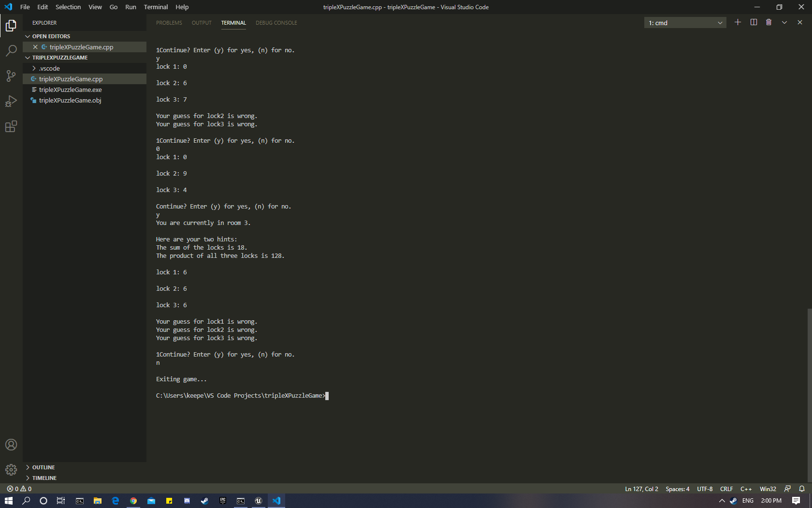Viewport: 812px width, 508px height.
Task: Open the Action Center notifications
Action: click(796, 501)
